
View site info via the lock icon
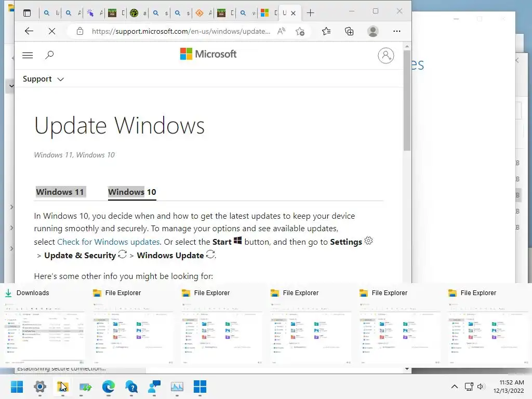pos(79,31)
